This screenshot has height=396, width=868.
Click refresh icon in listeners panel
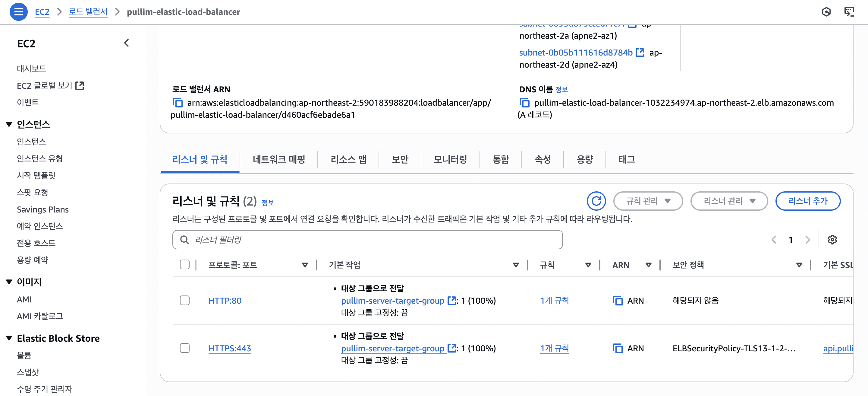(x=596, y=201)
